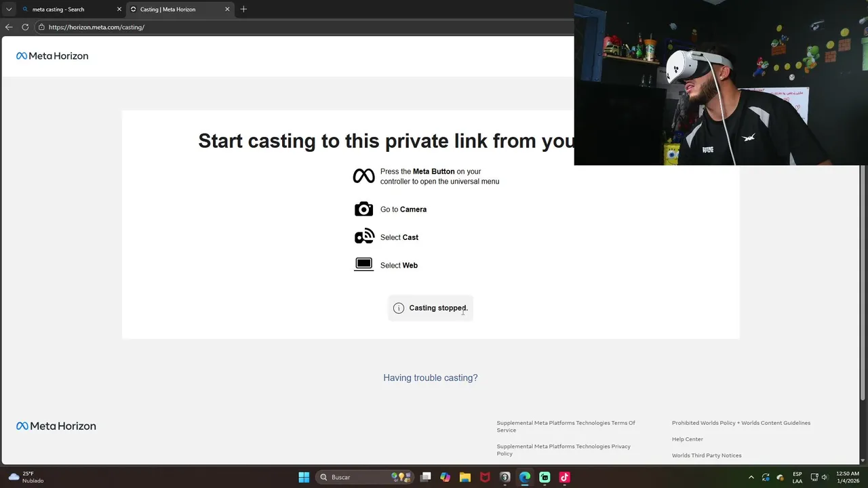868x488 pixels.
Task: Click the Select Cast instruction text
Action: pyautogui.click(x=399, y=237)
